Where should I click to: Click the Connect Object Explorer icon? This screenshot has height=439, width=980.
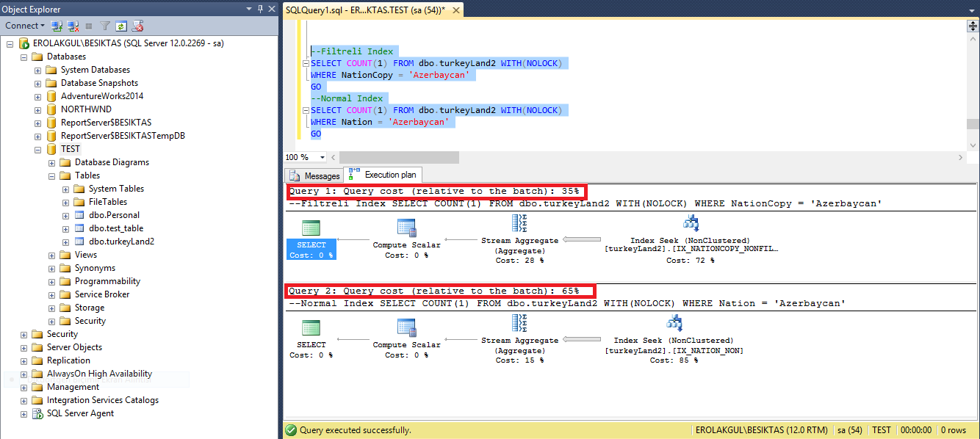(x=57, y=26)
